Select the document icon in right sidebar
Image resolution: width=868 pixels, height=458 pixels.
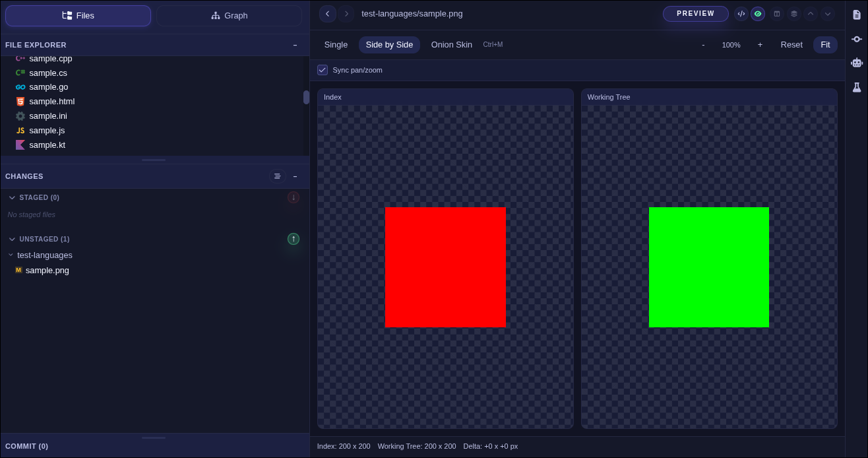pos(857,14)
